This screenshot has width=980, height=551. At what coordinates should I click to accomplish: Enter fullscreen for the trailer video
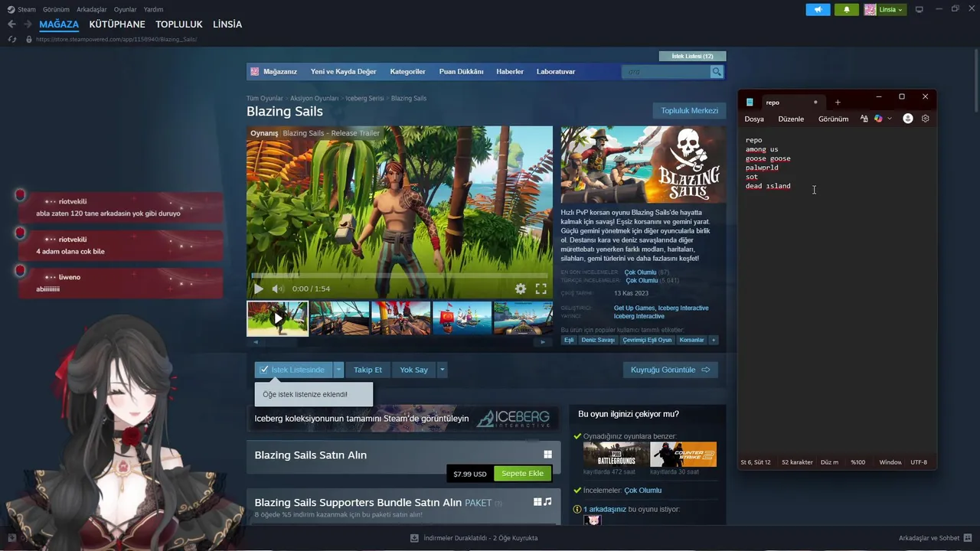click(x=541, y=289)
